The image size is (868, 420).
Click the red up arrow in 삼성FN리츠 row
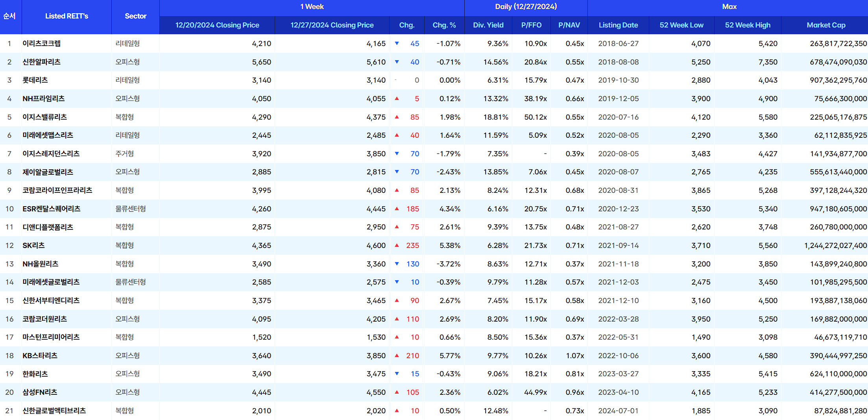tap(397, 392)
